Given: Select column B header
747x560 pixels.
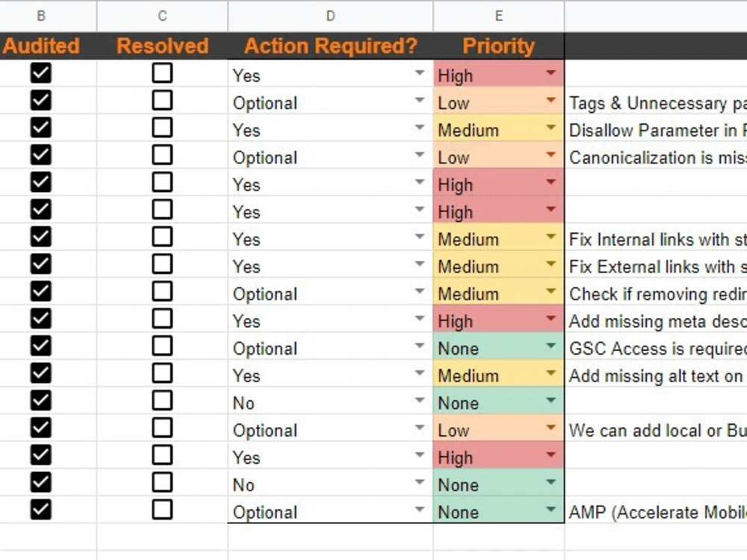Looking at the screenshot, I should (x=41, y=16).
